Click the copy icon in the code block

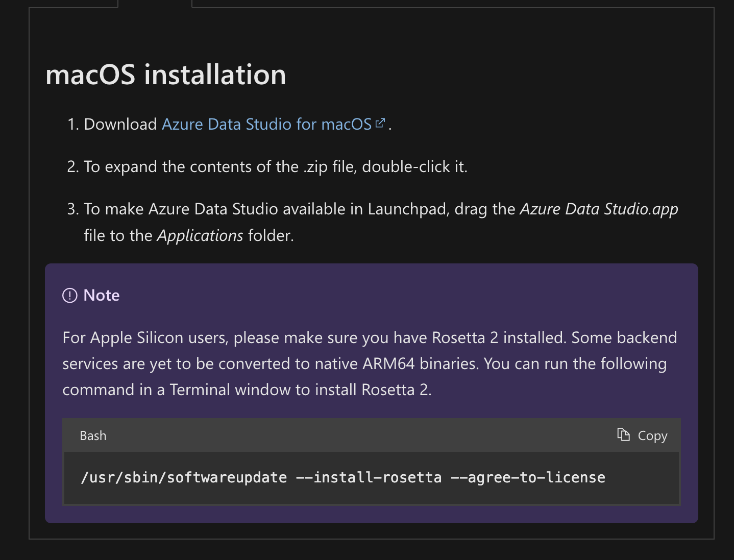(x=623, y=434)
